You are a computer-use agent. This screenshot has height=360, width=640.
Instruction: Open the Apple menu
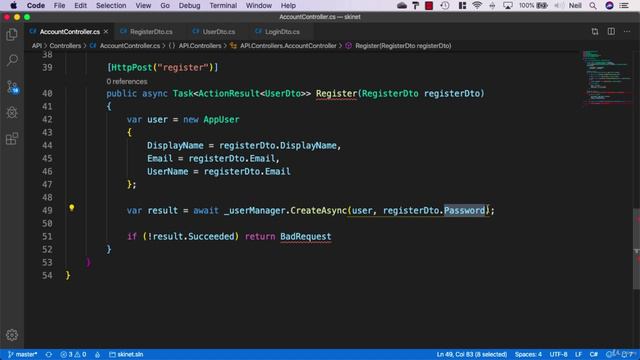click(13, 6)
